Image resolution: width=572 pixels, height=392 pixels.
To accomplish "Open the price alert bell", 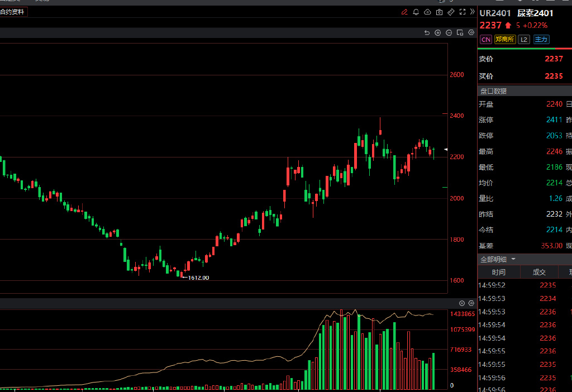I will coord(416,12).
